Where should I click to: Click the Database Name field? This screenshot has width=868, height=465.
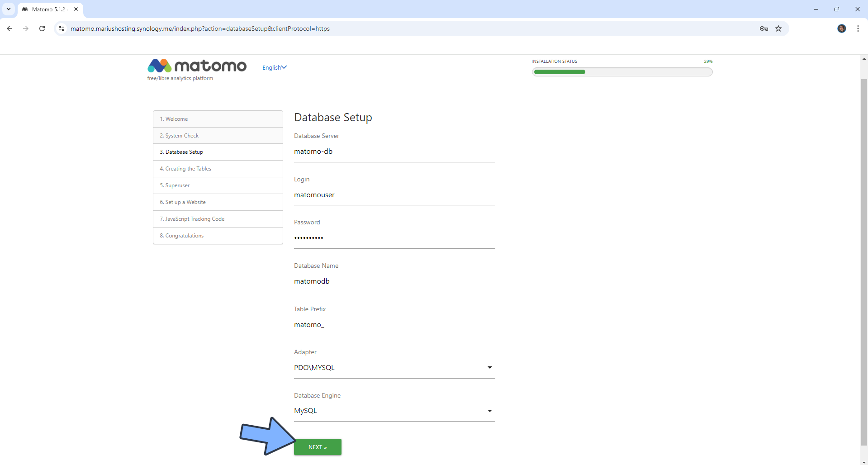(394, 282)
